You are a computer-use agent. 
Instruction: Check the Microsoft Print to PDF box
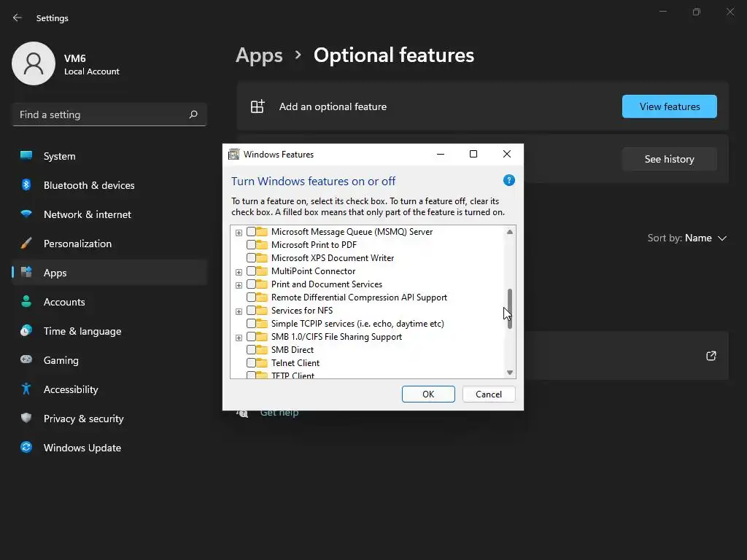[x=251, y=245]
